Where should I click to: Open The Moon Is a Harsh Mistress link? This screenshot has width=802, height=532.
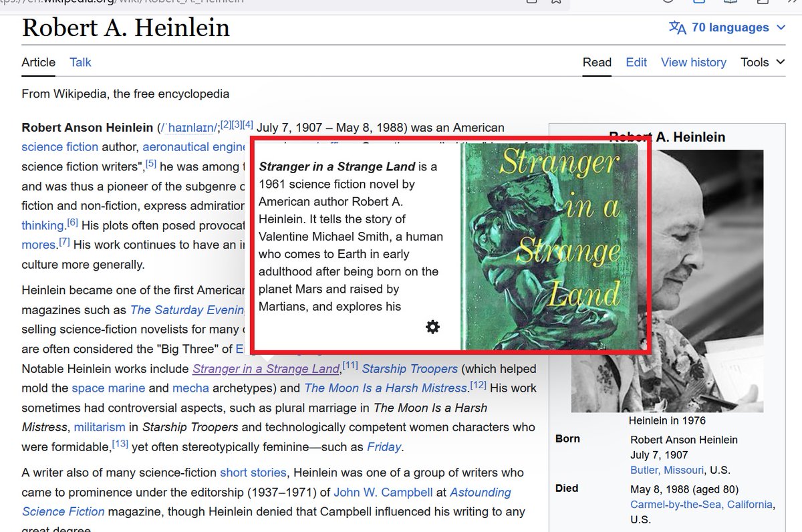click(x=385, y=388)
